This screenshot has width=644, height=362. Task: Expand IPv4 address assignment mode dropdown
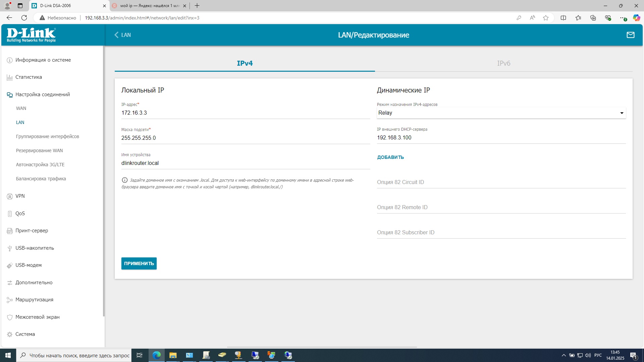(501, 113)
